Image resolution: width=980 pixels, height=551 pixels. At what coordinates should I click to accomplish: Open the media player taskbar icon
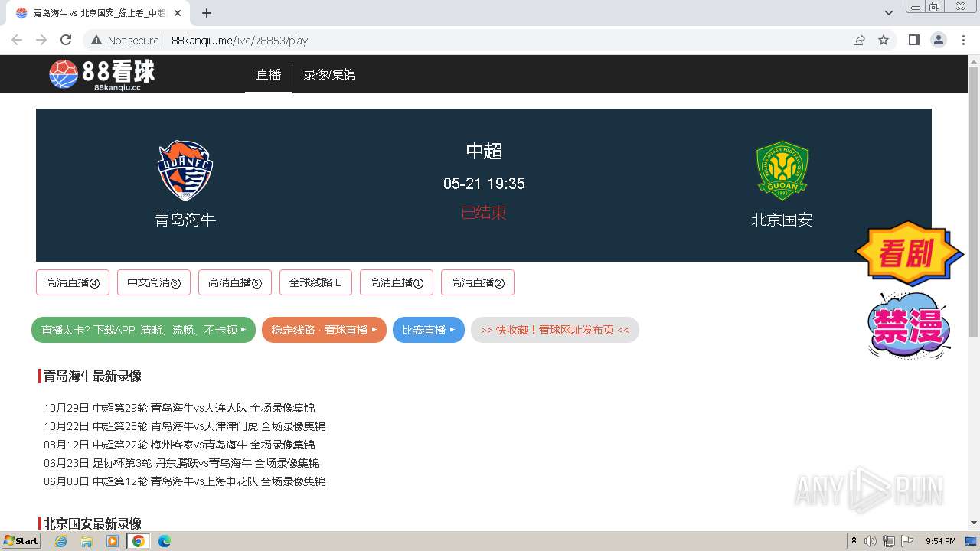pyautogui.click(x=113, y=541)
